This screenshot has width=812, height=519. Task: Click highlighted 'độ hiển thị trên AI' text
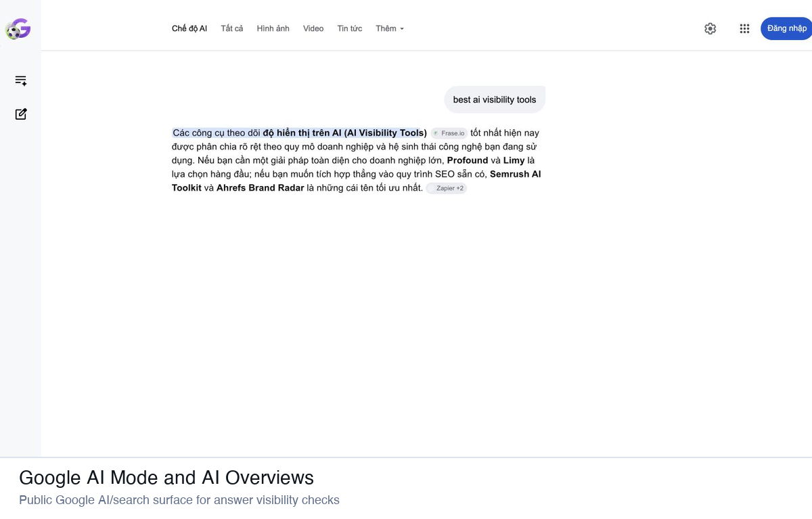302,133
